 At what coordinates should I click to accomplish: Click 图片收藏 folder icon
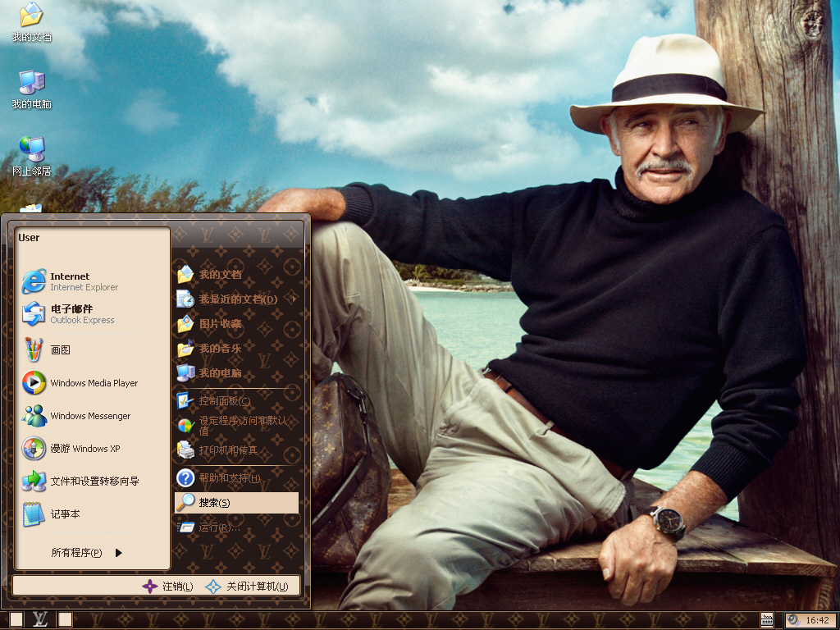pos(185,323)
